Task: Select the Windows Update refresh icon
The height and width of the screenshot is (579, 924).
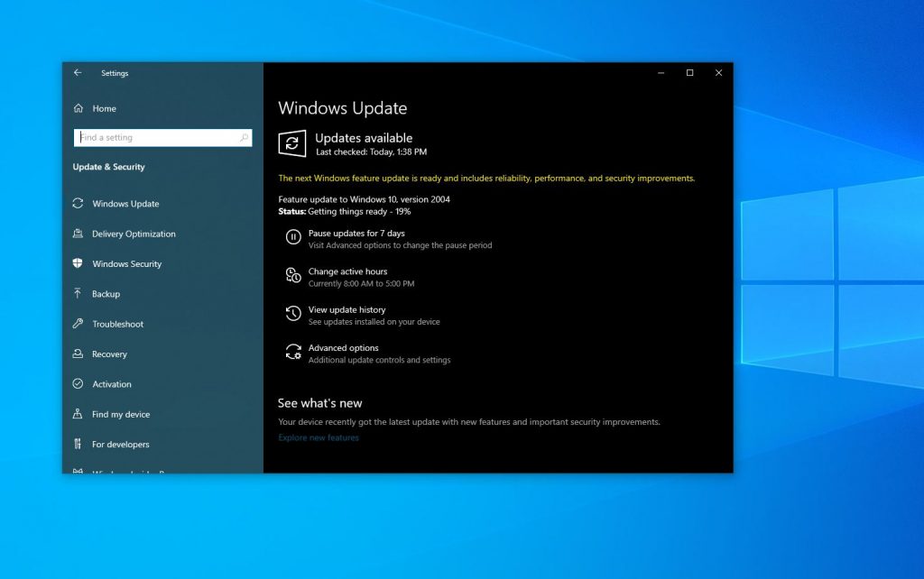Action: point(293,142)
